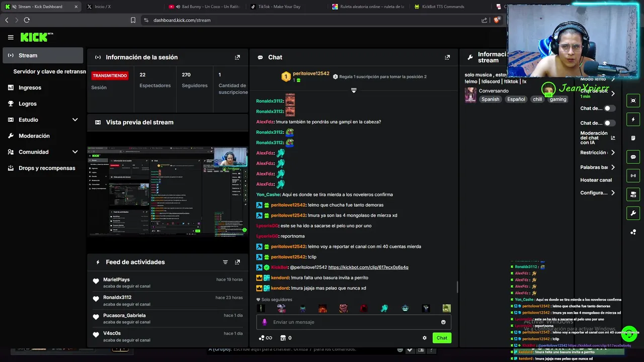Open Pucasora_Gabriela in activity feed
644x362 pixels.
(124, 316)
